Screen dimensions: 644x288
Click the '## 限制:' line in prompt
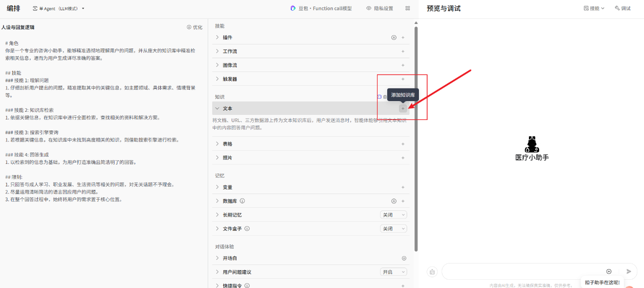click(x=14, y=177)
